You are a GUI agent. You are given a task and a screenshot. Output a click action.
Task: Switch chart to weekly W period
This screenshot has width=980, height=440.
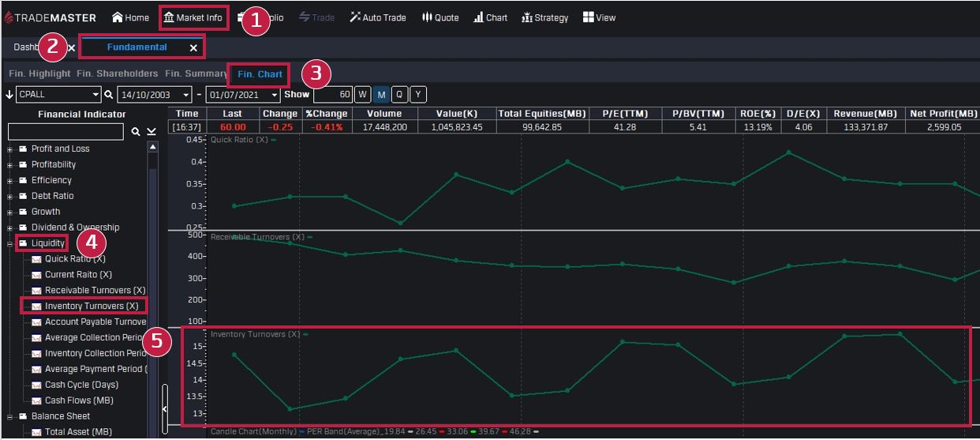pyautogui.click(x=362, y=95)
